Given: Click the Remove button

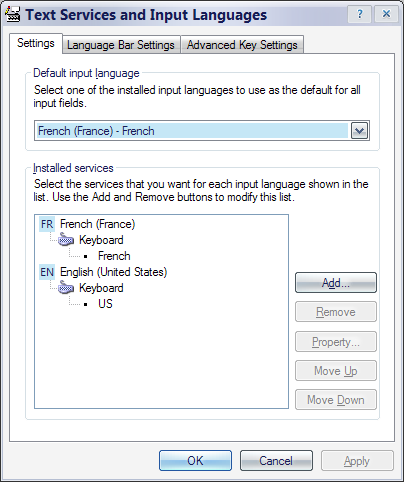Looking at the screenshot, I should pos(336,312).
